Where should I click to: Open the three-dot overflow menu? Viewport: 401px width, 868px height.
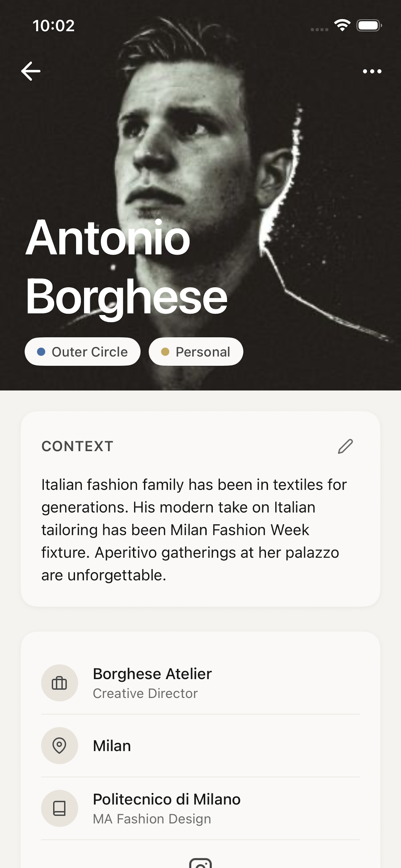click(x=372, y=71)
